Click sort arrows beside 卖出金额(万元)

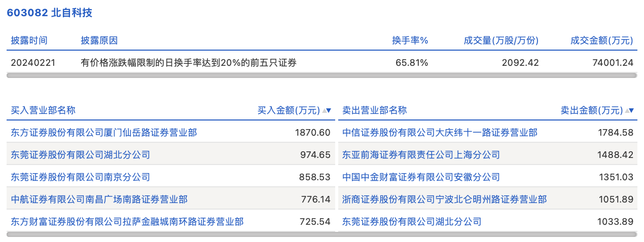click(630, 110)
